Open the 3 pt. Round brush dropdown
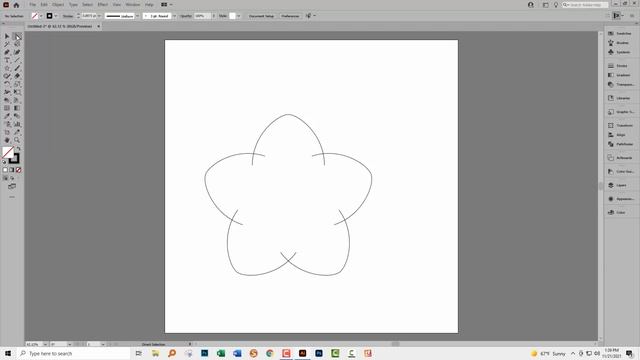Image resolution: width=640 pixels, height=360 pixels. tap(174, 16)
